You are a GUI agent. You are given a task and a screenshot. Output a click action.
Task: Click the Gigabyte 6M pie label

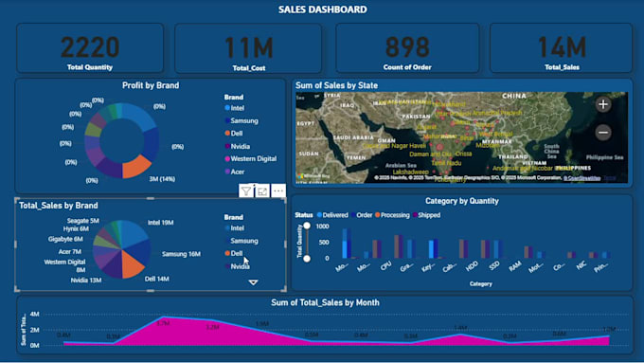coord(65,239)
